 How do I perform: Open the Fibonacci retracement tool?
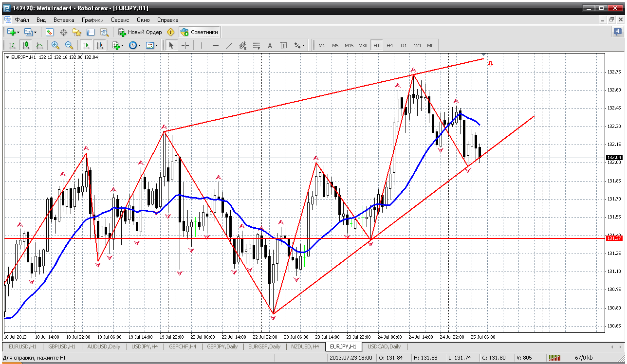pyautogui.click(x=257, y=45)
